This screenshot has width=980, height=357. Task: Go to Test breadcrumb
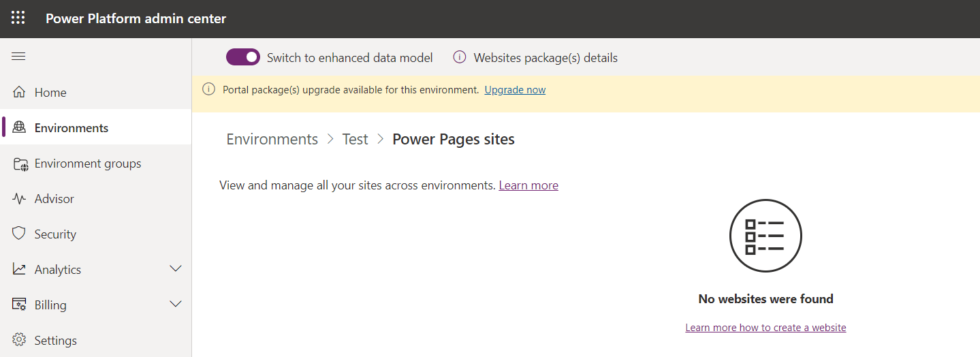[355, 139]
